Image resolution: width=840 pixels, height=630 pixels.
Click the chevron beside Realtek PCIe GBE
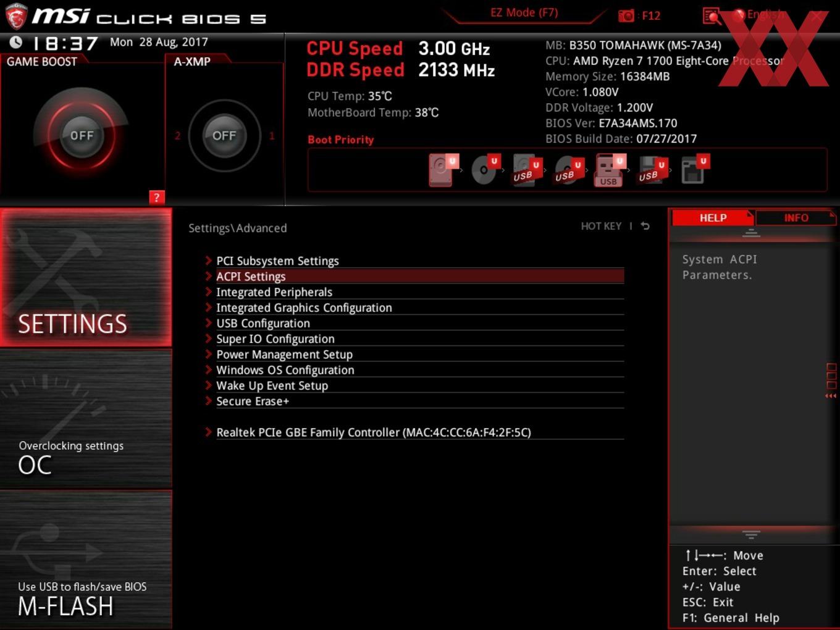coord(209,432)
